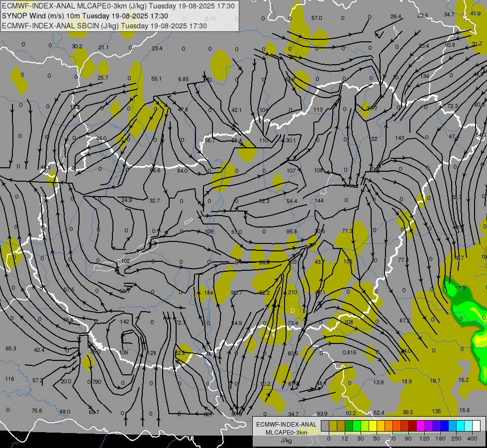487x448 pixels.
Task: Click the map value 41.9 at top right
Action: 475,13
